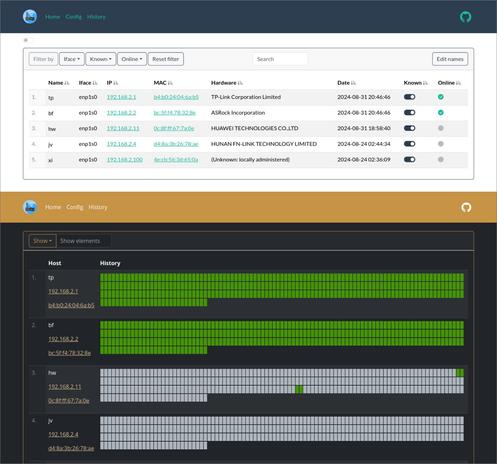Image resolution: width=497 pixels, height=464 pixels.
Task: Click the app logo in top navbar
Action: pos(30,17)
